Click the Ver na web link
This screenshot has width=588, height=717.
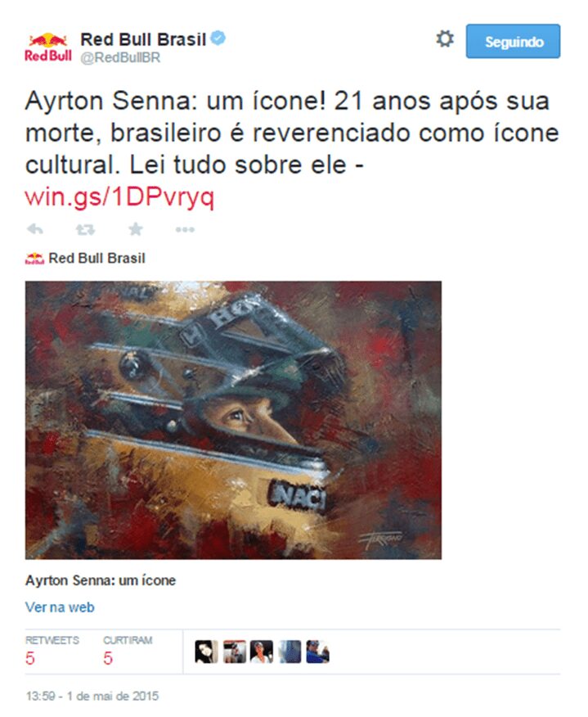pyautogui.click(x=60, y=607)
